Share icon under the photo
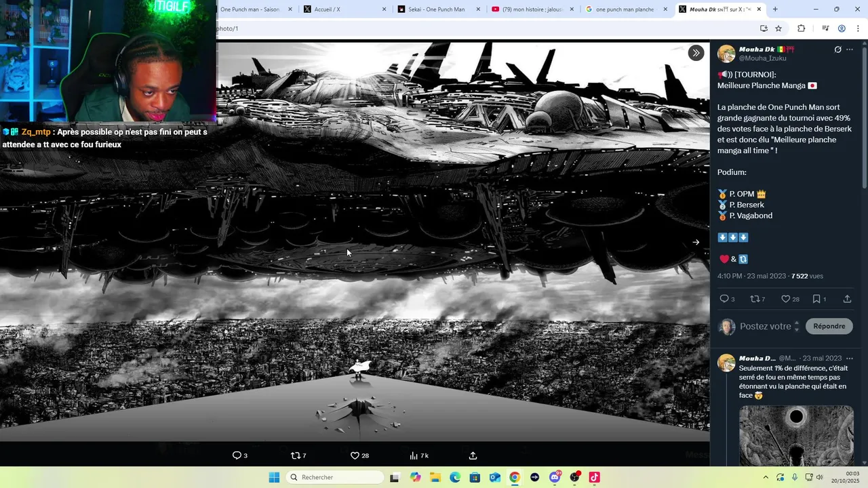 473,455
